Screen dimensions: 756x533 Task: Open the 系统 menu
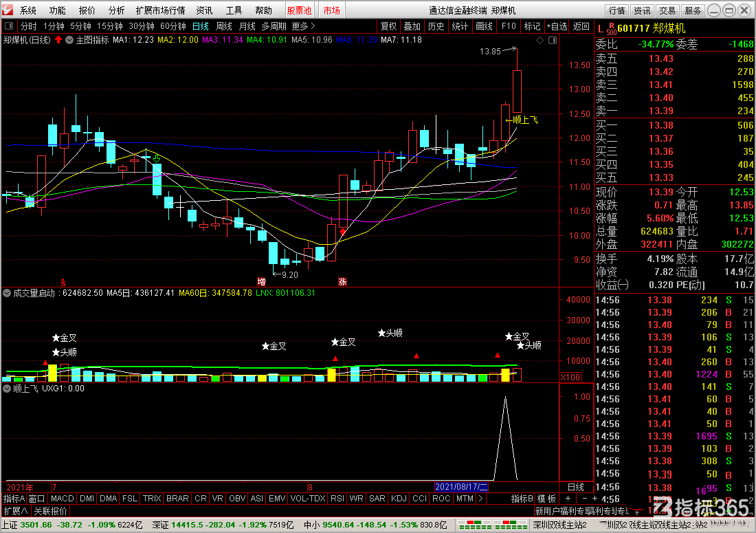28,10
